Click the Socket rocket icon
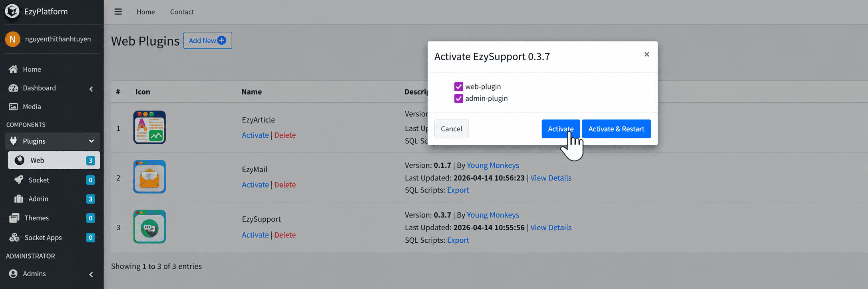 click(x=19, y=180)
